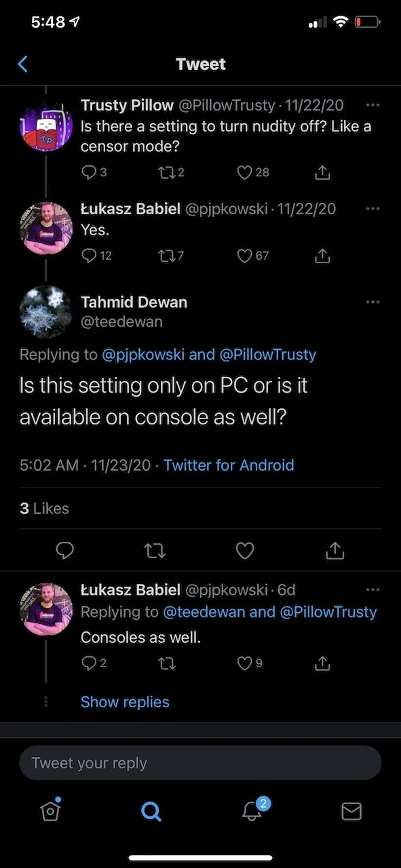This screenshot has width=401, height=868.
Task: Open the Twitter for Android link
Action: point(229,465)
